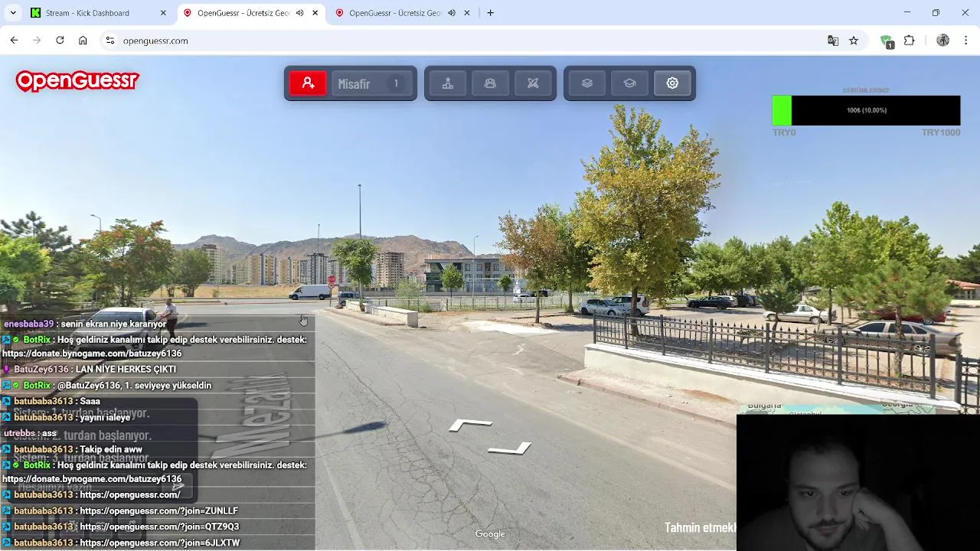Click the utrebbs chat username

20,433
